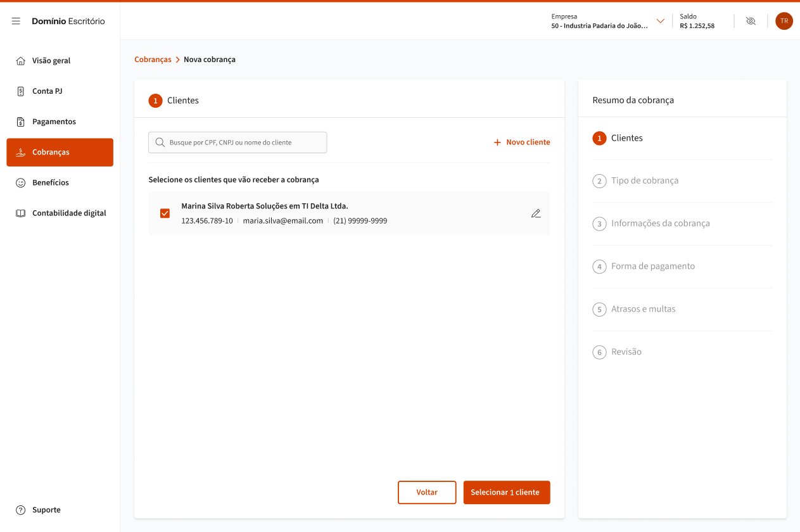Click the Novo cliente link
Viewport: 800px width, 532px height.
(x=522, y=142)
